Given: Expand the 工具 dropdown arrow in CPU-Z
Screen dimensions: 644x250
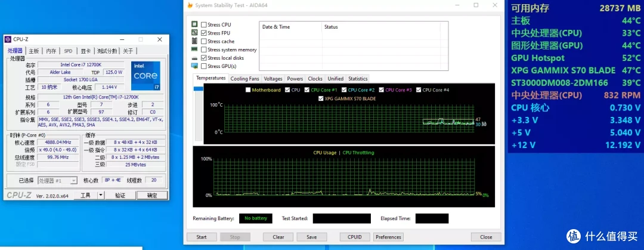Looking at the screenshot, I should [101, 195].
